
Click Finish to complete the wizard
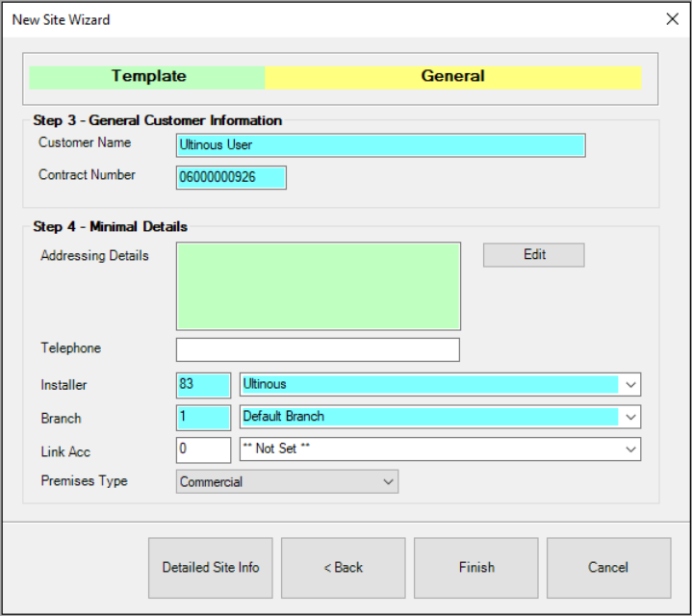(x=476, y=568)
